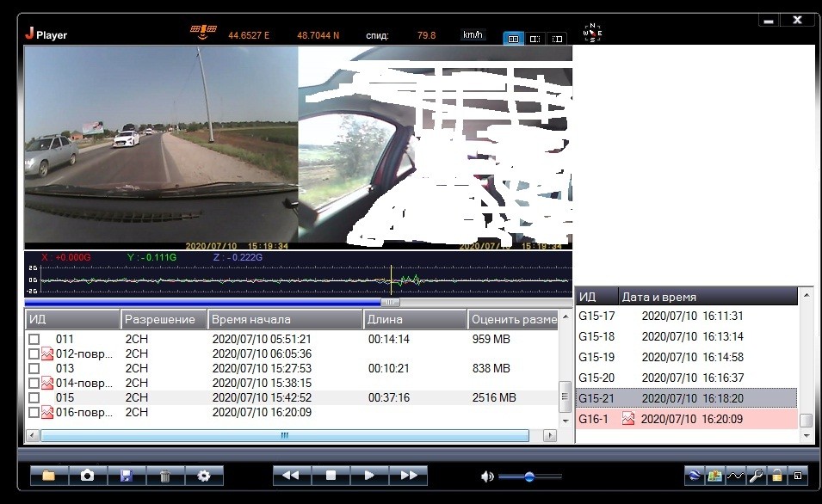Click the front camera video view
Screen dimensions: 822x504
162,147
